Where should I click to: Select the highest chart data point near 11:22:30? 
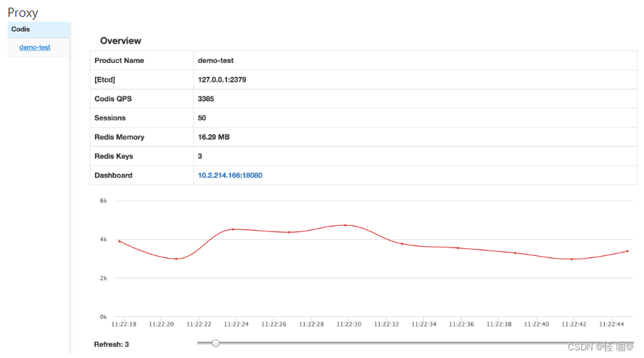(345, 225)
